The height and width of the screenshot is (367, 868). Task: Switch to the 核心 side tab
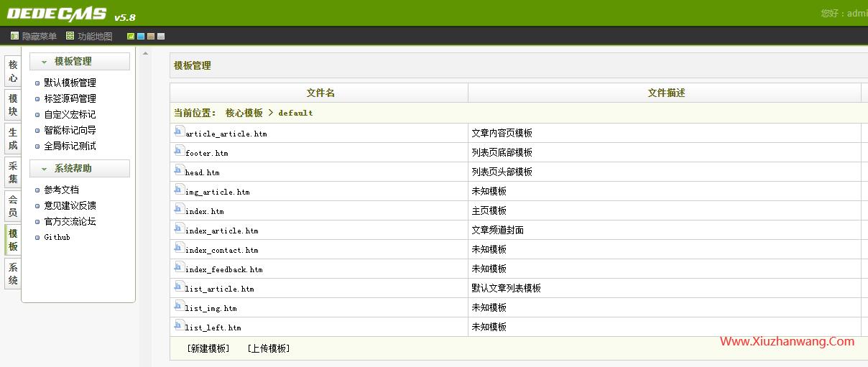coord(13,71)
